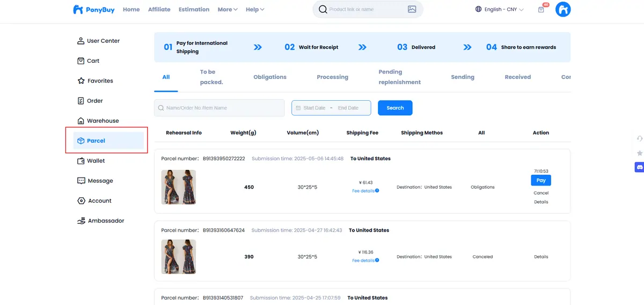Open the customer support headset icon
This screenshot has width=644, height=305.
coord(640,139)
